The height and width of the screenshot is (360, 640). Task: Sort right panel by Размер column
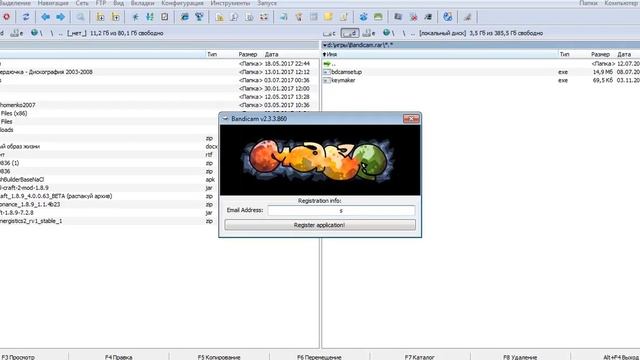pyautogui.click(x=600, y=54)
